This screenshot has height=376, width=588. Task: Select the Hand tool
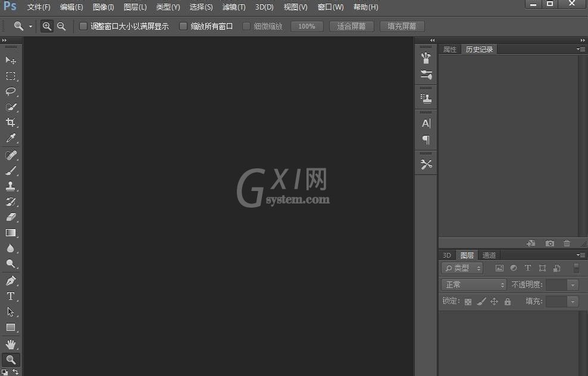[x=11, y=344]
